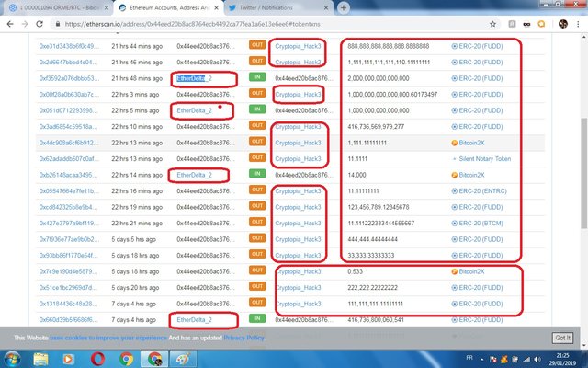Viewport: 588px width, 368px height.
Task: Click the FR language indicator
Action: coord(469,358)
